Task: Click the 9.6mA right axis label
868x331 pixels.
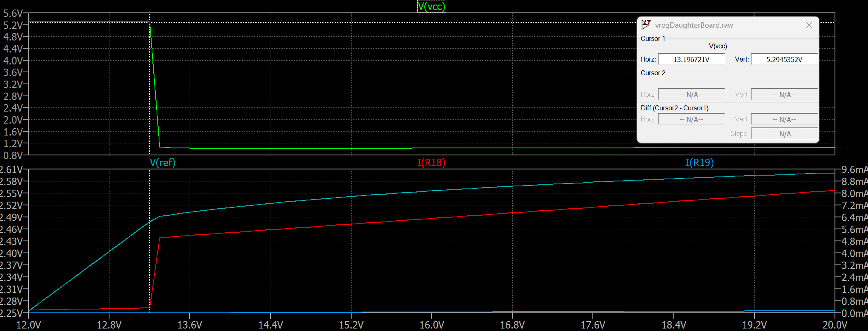Action: point(854,169)
